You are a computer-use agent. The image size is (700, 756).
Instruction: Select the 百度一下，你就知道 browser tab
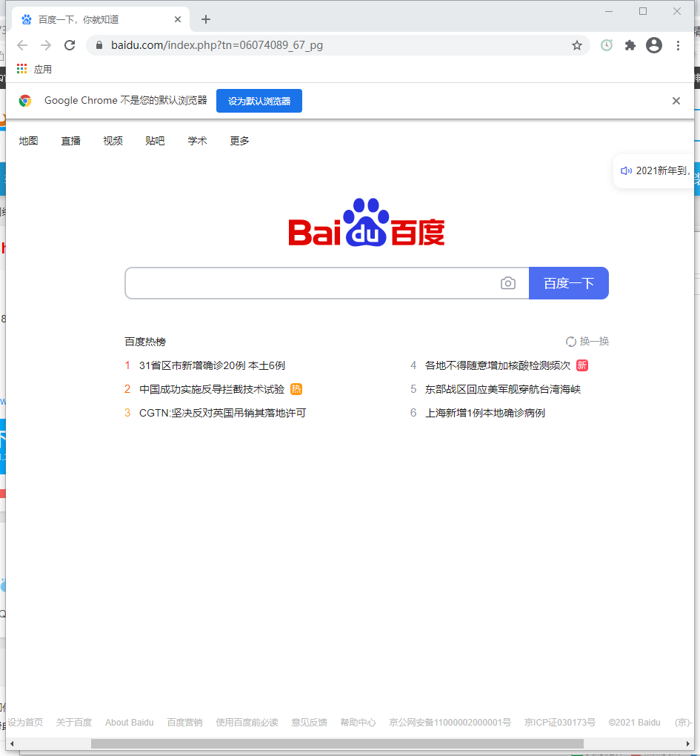pos(99,19)
